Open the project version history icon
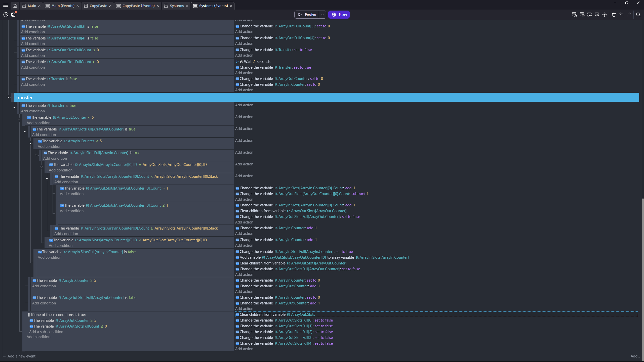Screen dimensions: 644x362 6,15
